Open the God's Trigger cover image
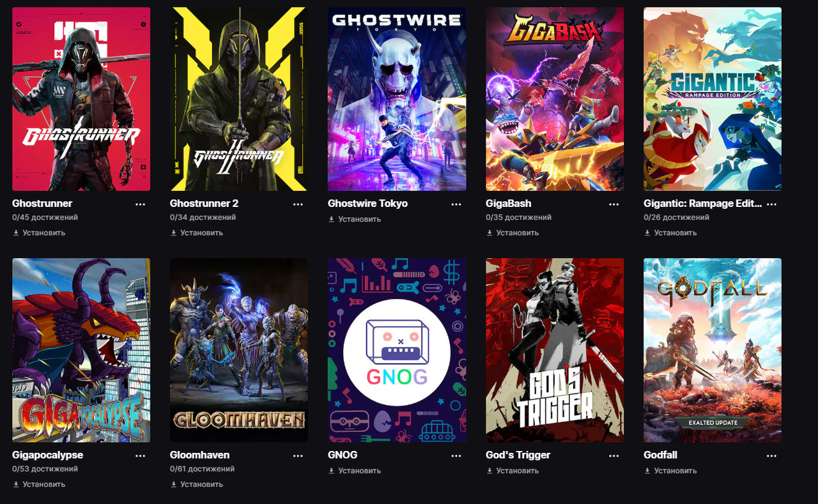 pyautogui.click(x=555, y=351)
